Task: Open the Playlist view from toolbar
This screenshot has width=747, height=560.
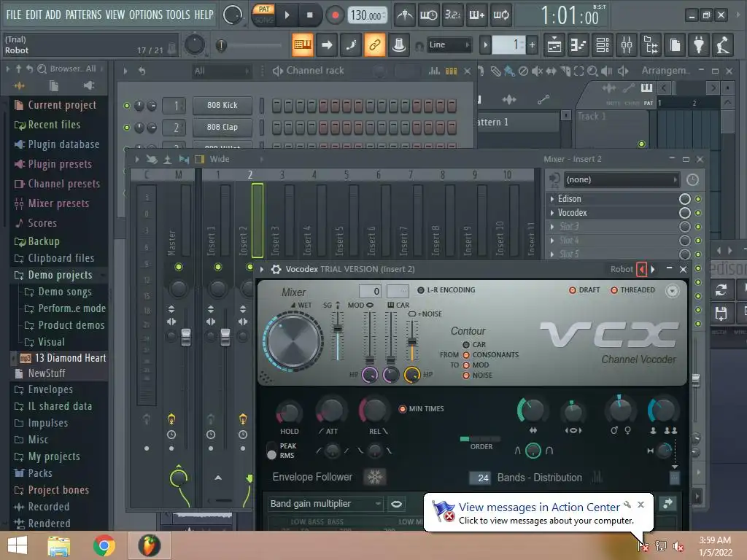Action: click(x=554, y=45)
